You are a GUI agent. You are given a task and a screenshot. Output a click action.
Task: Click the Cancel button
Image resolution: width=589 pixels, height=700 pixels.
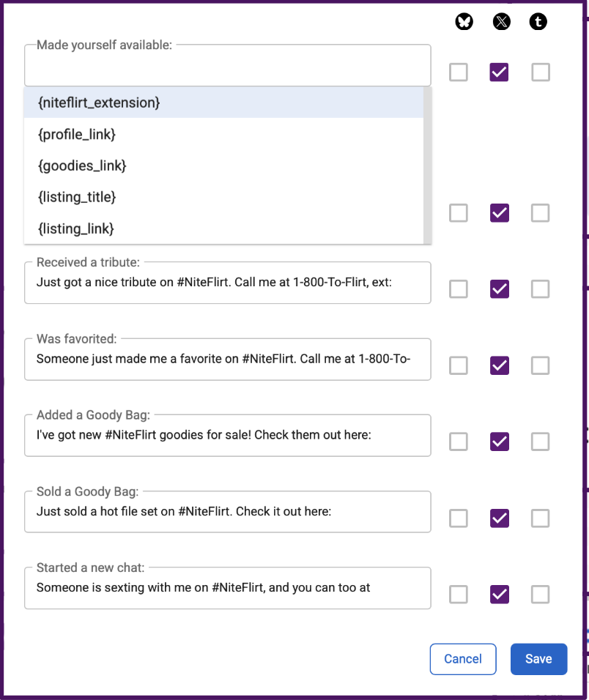463,659
